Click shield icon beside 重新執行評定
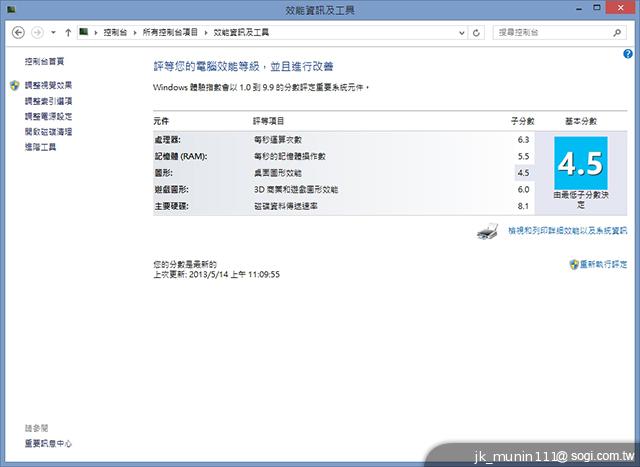Viewport: 640px width, 467px height. pyautogui.click(x=574, y=265)
